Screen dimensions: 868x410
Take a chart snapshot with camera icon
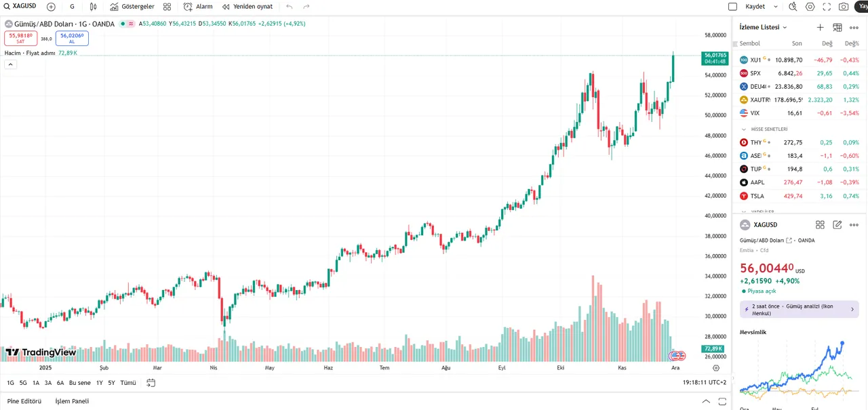(x=844, y=7)
